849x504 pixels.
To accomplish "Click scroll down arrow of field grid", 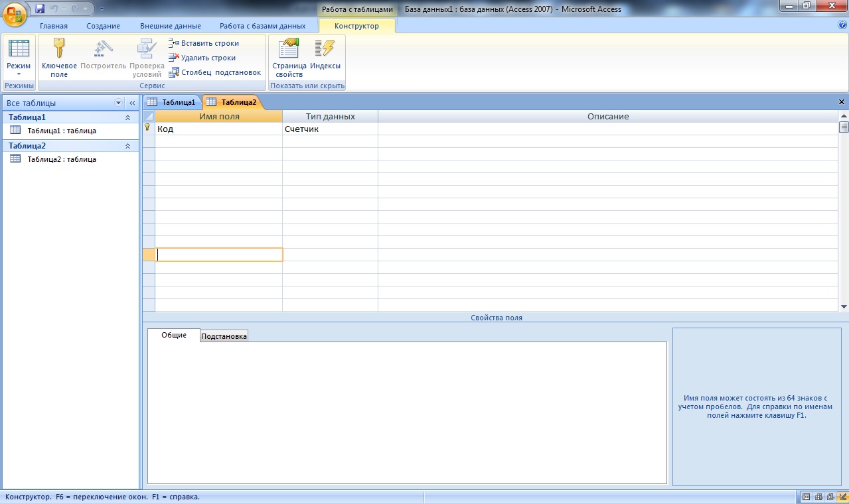I will click(x=844, y=307).
